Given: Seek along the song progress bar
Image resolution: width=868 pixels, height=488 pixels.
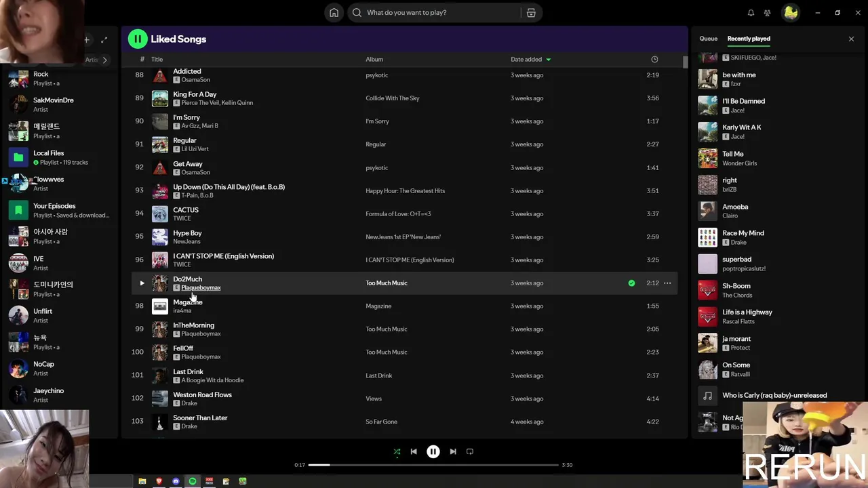Looking at the screenshot, I should coord(434,465).
